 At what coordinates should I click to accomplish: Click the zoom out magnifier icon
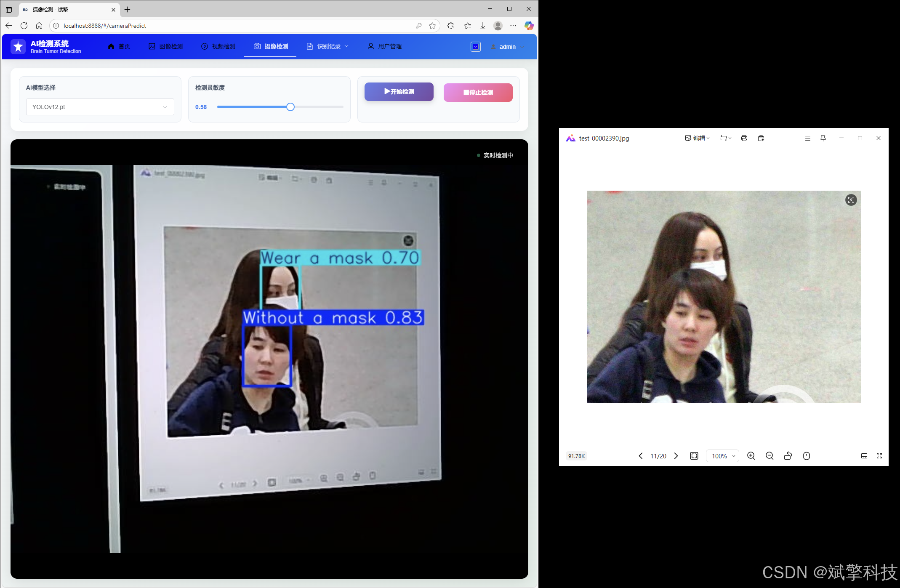(770, 456)
